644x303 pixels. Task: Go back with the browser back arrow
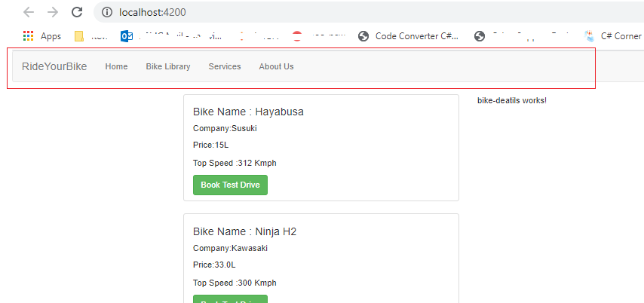pos(29,12)
